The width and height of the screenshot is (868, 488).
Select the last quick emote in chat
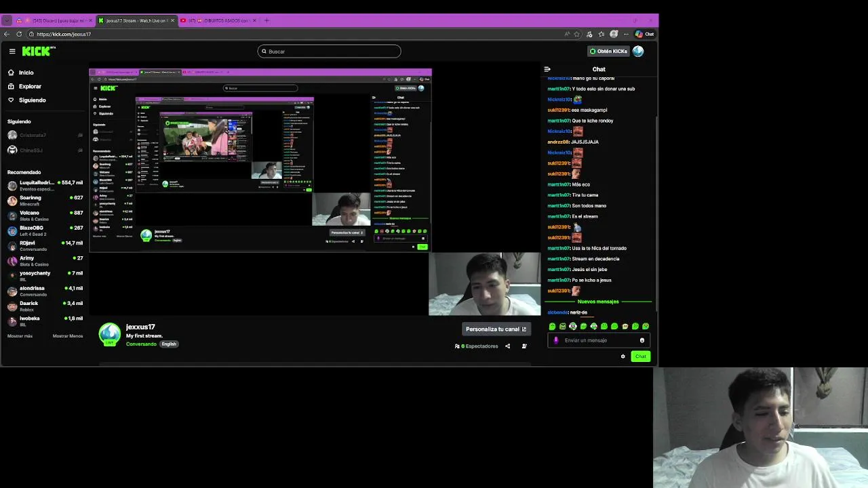pos(646,327)
